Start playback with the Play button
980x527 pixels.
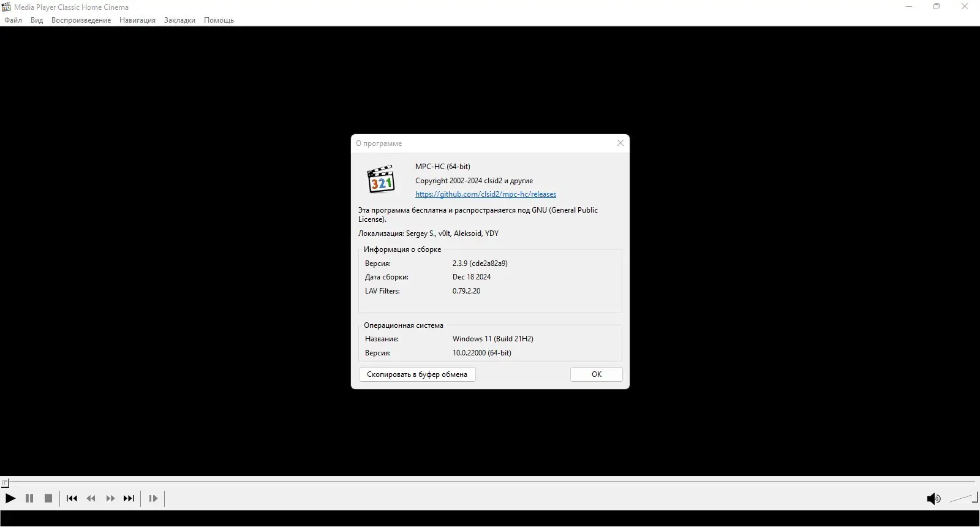[x=10, y=499]
